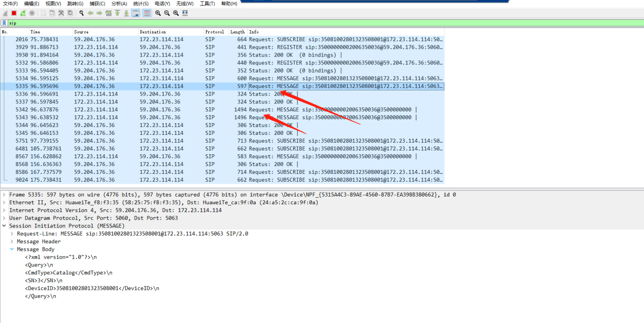This screenshot has height=323, width=644.
Task: Open the 统计(S) menu
Action: click(141, 3)
